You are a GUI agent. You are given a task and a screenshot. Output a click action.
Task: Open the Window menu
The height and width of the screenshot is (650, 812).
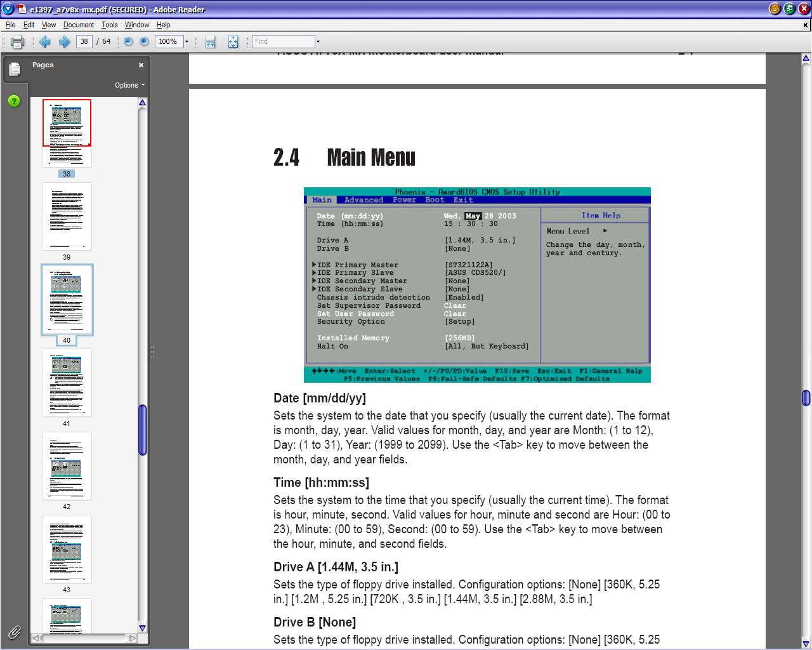(137, 25)
